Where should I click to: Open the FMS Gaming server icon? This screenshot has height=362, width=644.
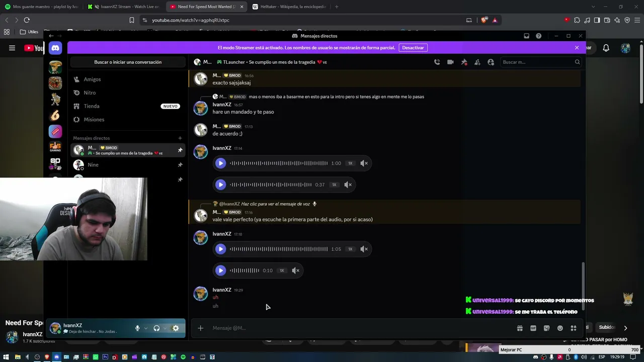pyautogui.click(x=55, y=147)
